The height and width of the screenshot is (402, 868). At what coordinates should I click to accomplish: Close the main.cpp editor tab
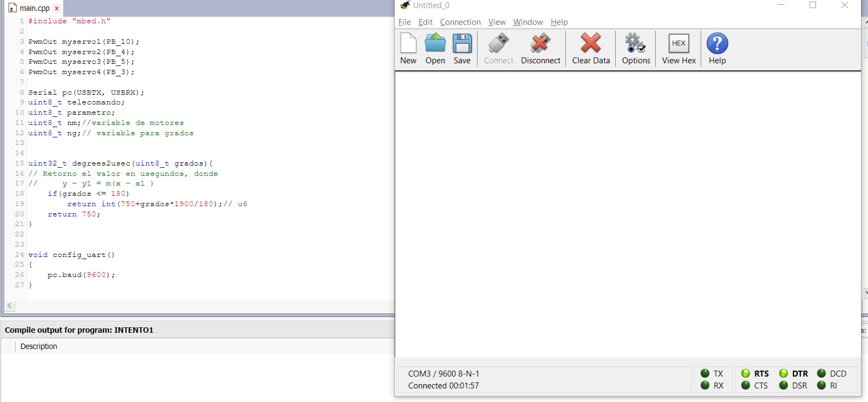pyautogui.click(x=56, y=9)
